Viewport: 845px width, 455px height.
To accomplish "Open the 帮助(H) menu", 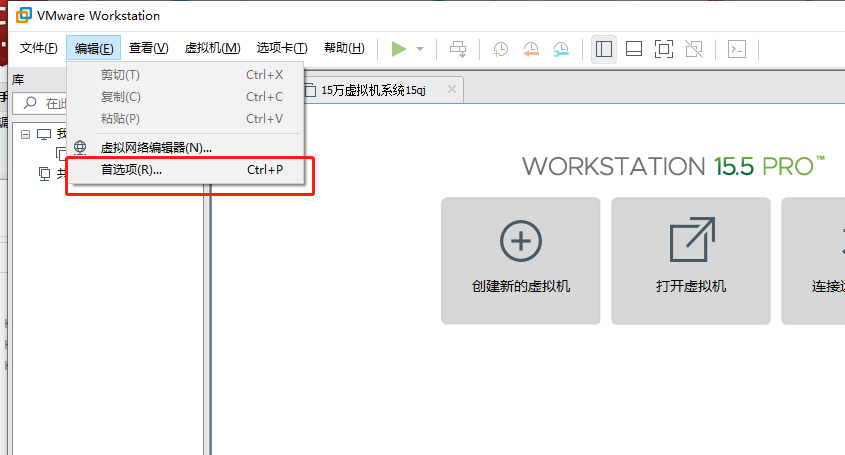I will [x=344, y=48].
